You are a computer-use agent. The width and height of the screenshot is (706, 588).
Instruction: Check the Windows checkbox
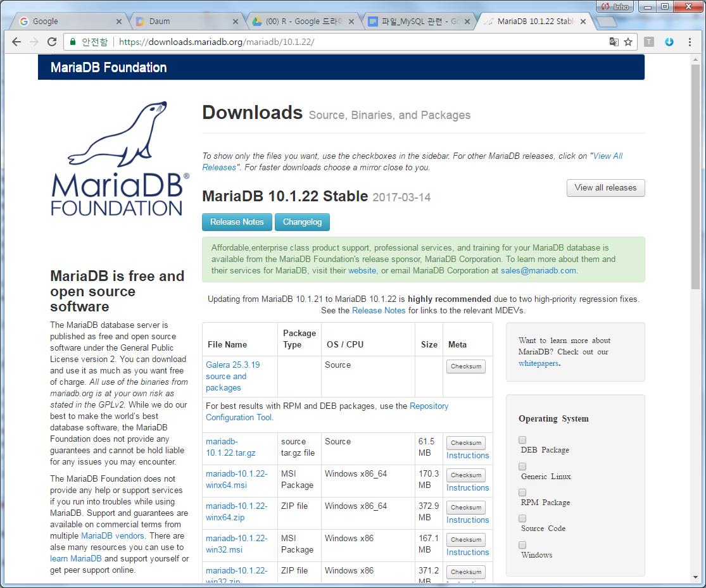coord(522,545)
